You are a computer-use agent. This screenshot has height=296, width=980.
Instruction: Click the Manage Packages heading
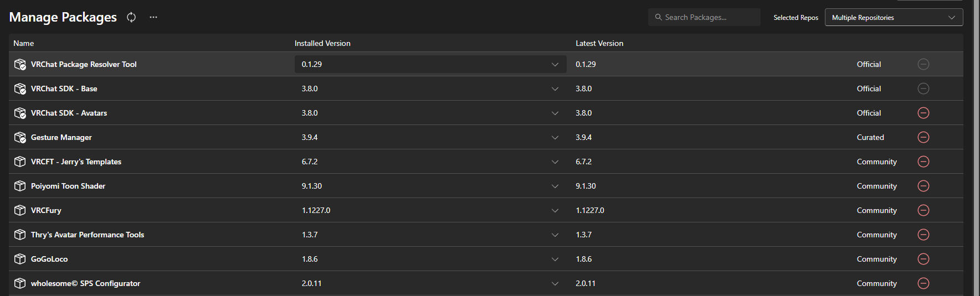point(63,17)
